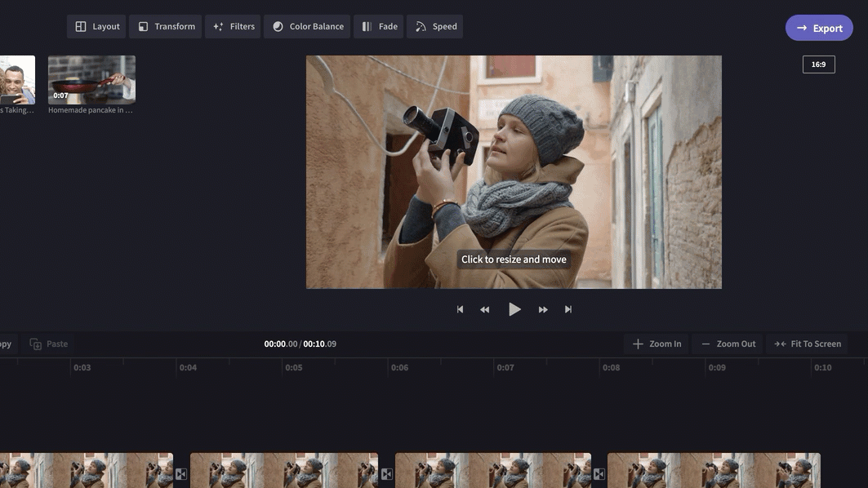The height and width of the screenshot is (488, 868).
Task: Fast forward the video playback
Action: click(x=543, y=309)
